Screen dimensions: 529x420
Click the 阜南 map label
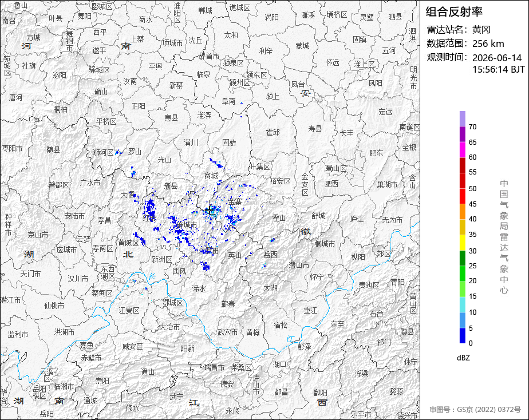pos(228,101)
